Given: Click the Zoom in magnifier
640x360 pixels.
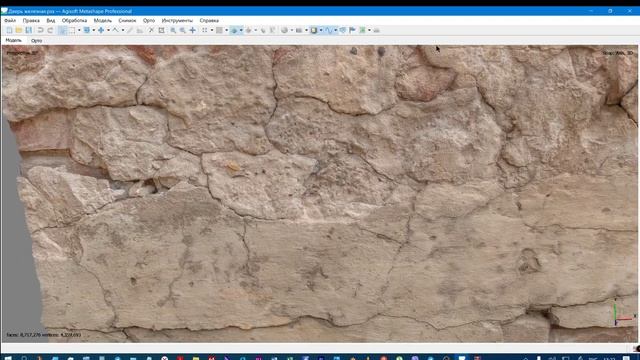Looking at the screenshot, I should point(173,30).
